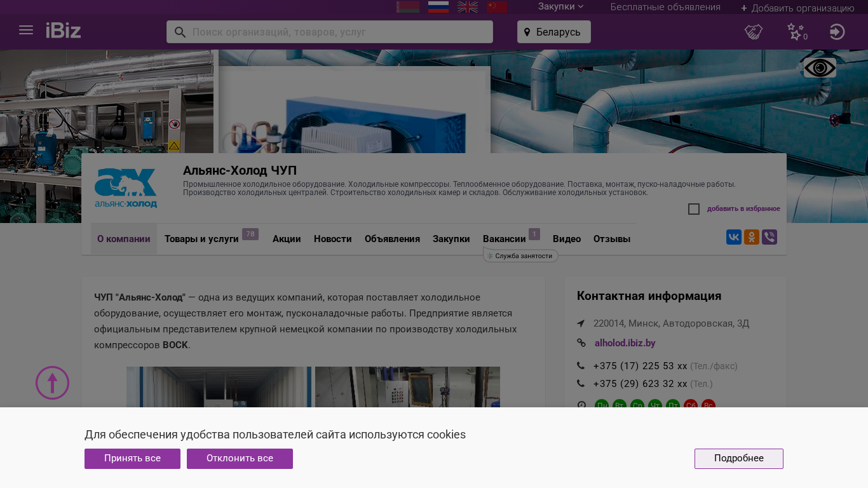868x488 pixels.
Task: Click the Альянс-Холод company logo
Action: click(126, 188)
